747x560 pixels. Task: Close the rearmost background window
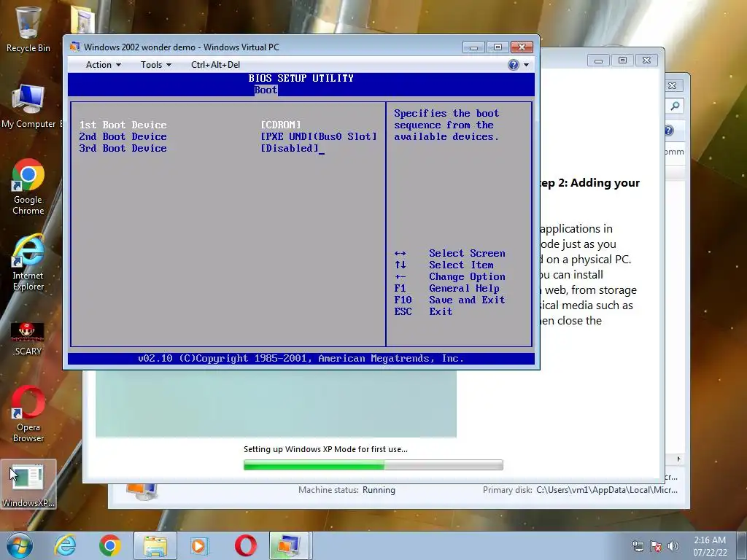coord(672,86)
